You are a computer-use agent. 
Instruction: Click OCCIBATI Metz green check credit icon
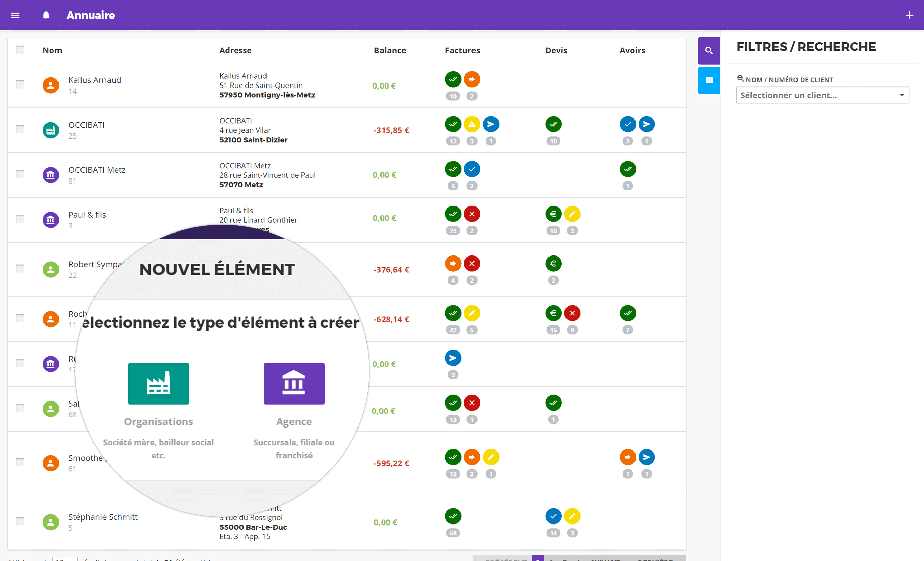(628, 169)
